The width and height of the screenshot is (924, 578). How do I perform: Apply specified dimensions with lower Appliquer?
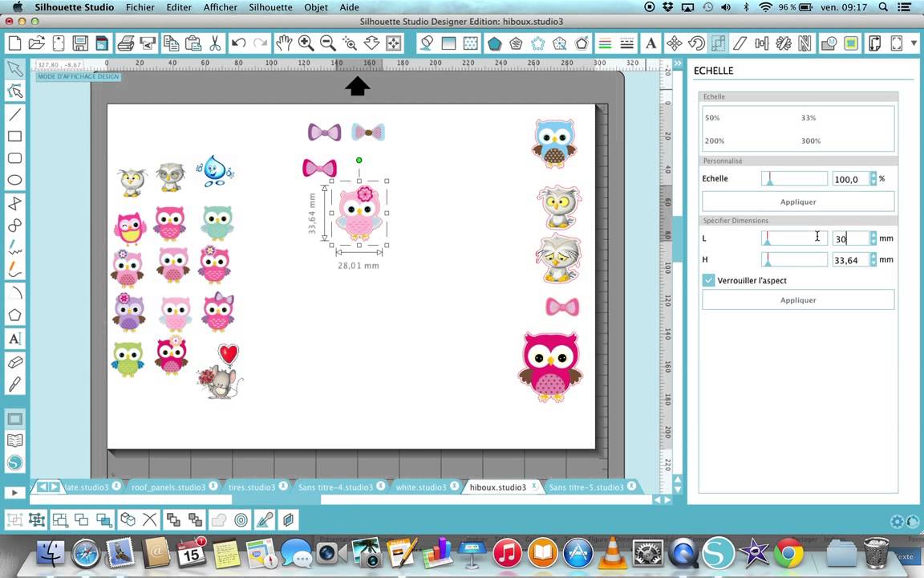pyautogui.click(x=798, y=300)
